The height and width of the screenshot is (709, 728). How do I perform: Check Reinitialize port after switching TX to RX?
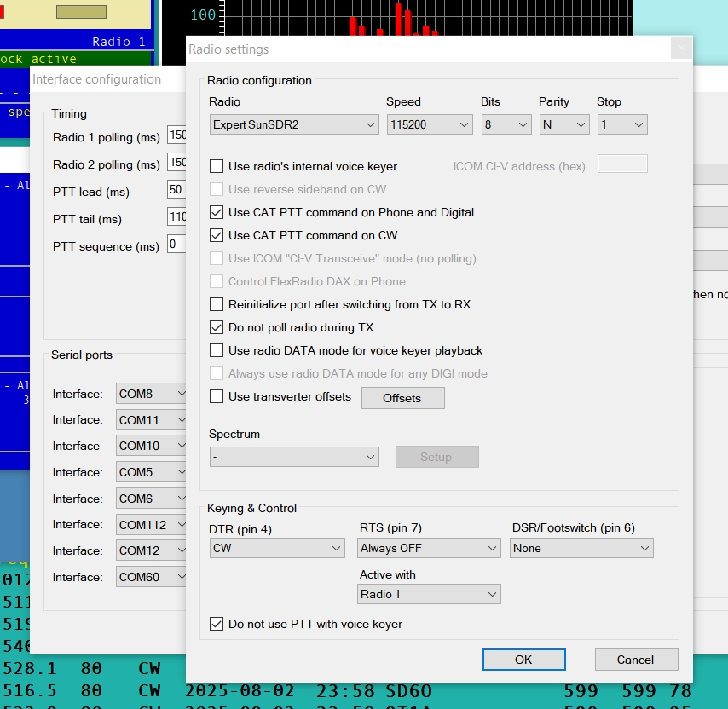click(x=217, y=305)
